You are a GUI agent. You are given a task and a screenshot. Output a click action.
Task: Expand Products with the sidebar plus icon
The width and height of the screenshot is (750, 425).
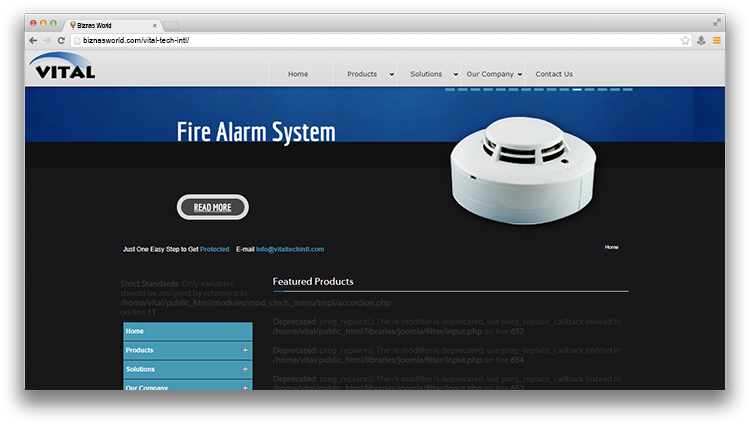[x=245, y=350]
